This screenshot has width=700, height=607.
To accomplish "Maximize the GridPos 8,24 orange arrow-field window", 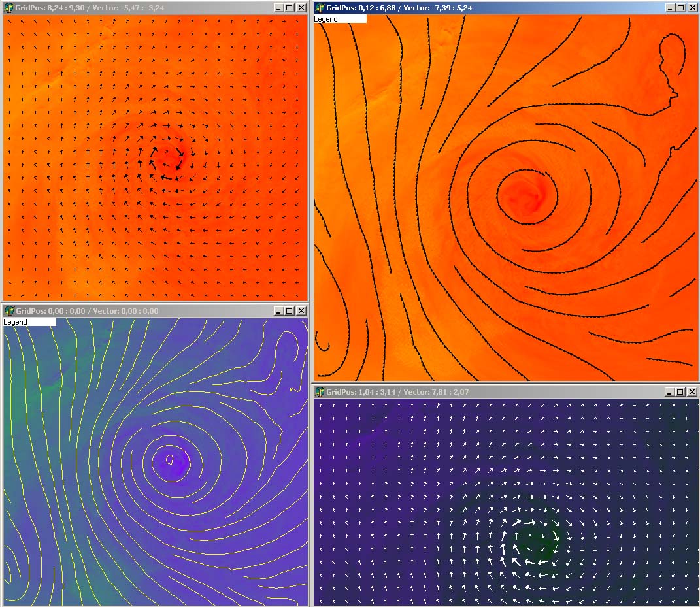I will 290,8.
